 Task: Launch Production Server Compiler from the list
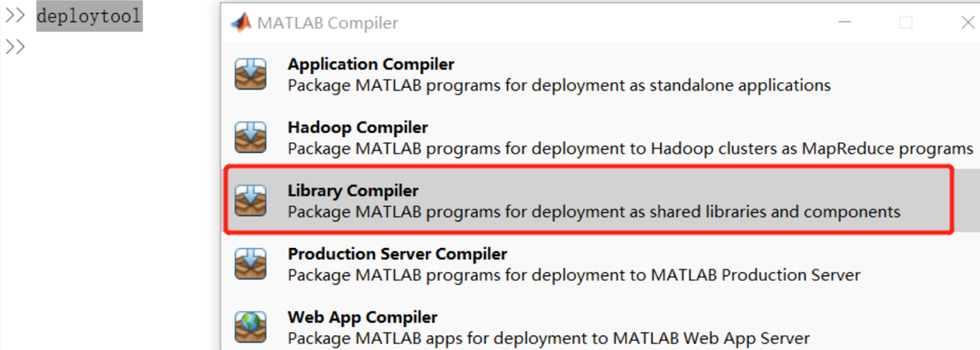click(x=397, y=254)
